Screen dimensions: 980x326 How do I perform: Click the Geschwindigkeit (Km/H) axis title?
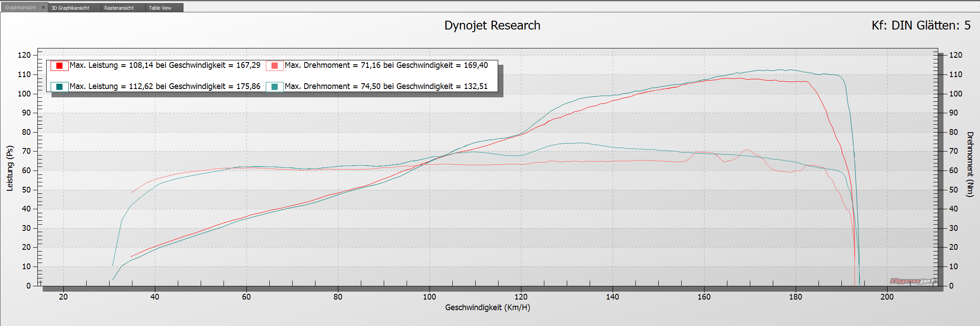pos(488,307)
